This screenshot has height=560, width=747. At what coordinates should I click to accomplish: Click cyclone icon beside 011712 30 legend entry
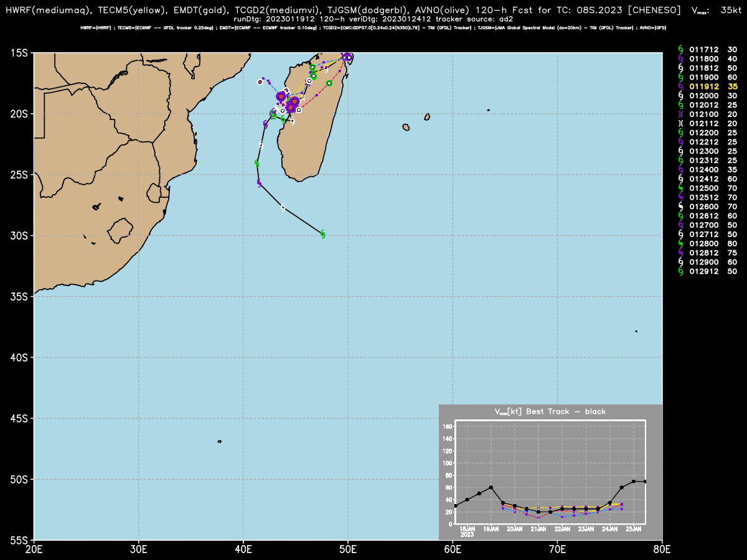click(680, 49)
